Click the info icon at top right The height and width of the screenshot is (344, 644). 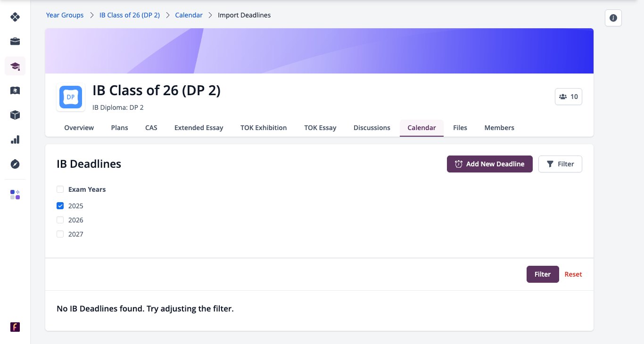click(613, 18)
